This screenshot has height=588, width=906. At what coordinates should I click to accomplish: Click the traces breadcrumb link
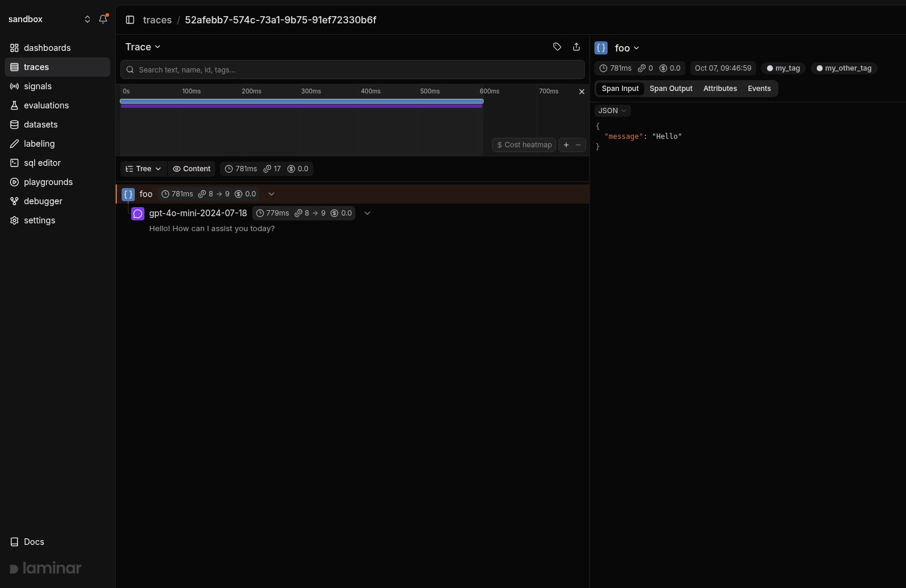tap(158, 20)
